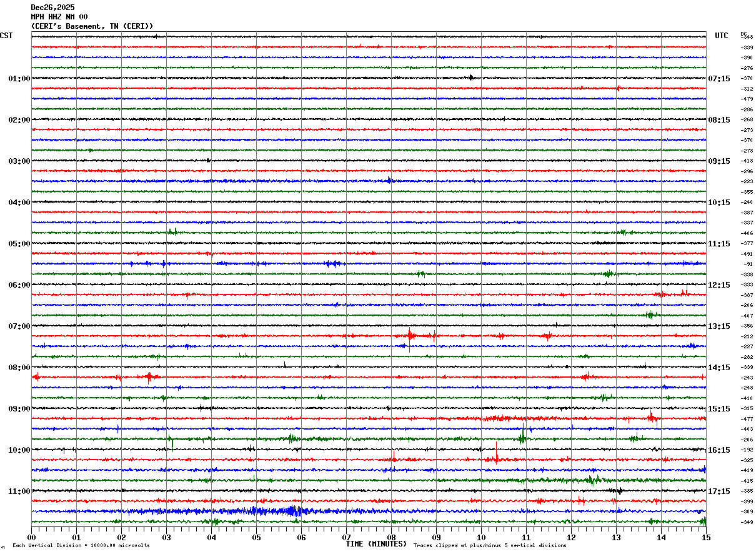Click the CST timezone header

pyautogui.click(x=6, y=36)
